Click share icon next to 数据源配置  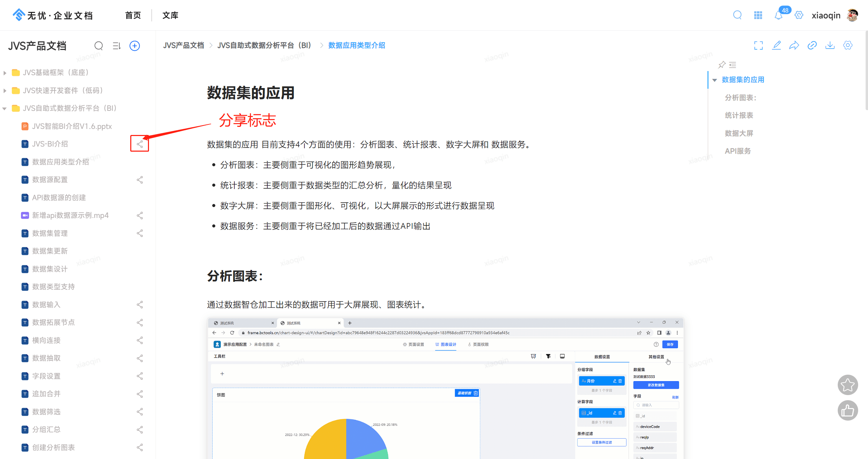(x=140, y=180)
